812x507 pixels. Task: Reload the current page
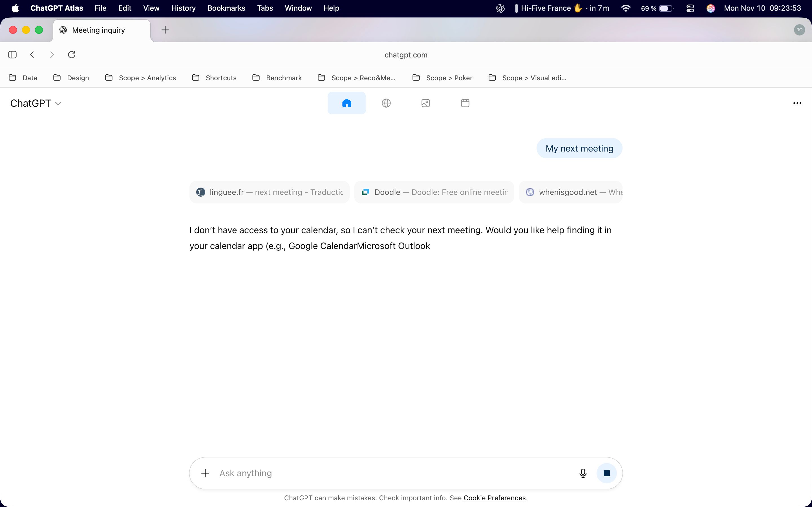[71, 54]
